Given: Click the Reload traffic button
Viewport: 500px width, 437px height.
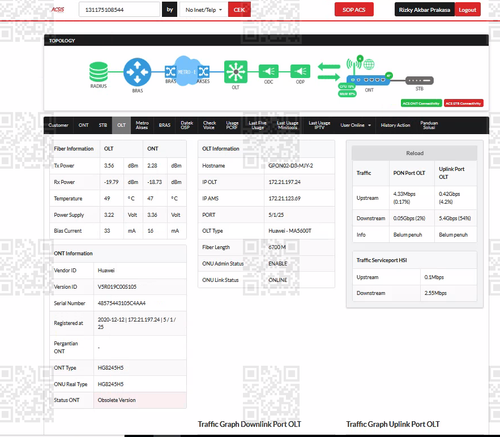Looking at the screenshot, I should (x=415, y=153).
